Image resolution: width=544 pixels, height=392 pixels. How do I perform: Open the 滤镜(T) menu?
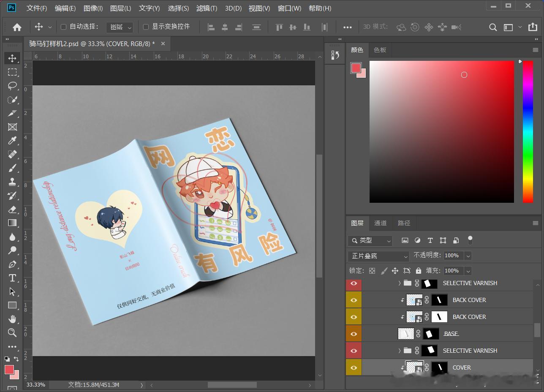pos(207,8)
